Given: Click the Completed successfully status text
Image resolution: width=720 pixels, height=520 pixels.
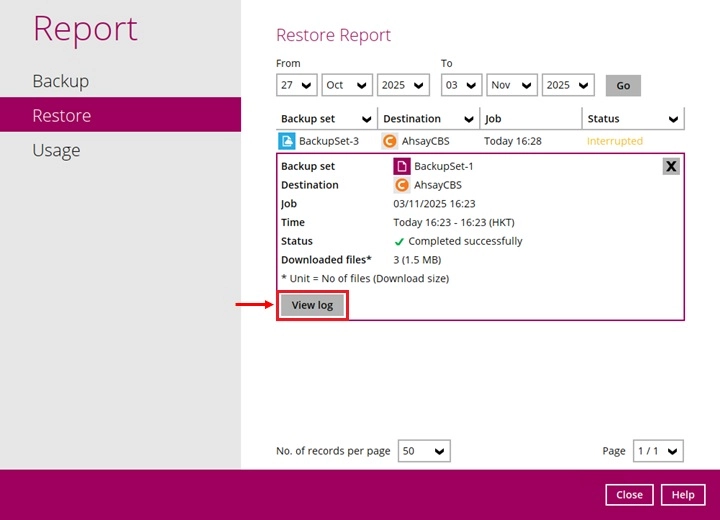Looking at the screenshot, I should (x=465, y=241).
